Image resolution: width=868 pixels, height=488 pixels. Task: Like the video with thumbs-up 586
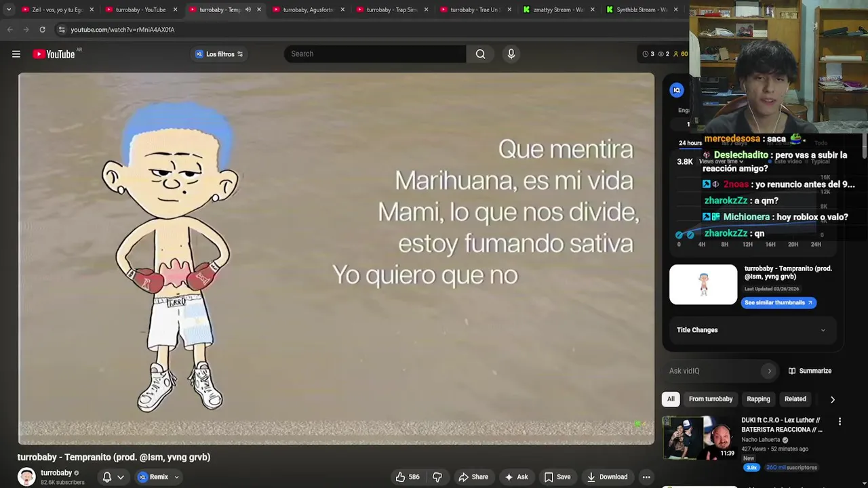(408, 477)
